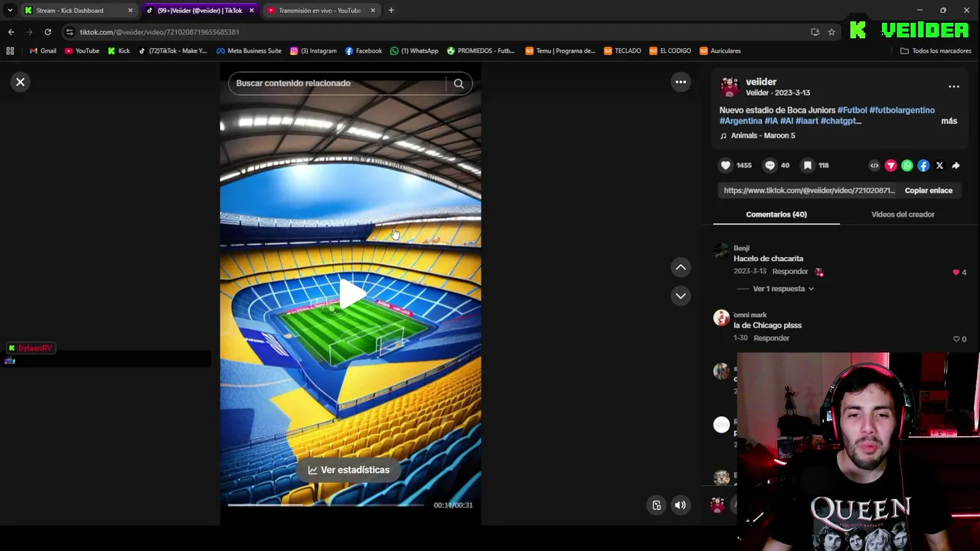
Task: Open the Facebook bookmark
Action: [364, 51]
